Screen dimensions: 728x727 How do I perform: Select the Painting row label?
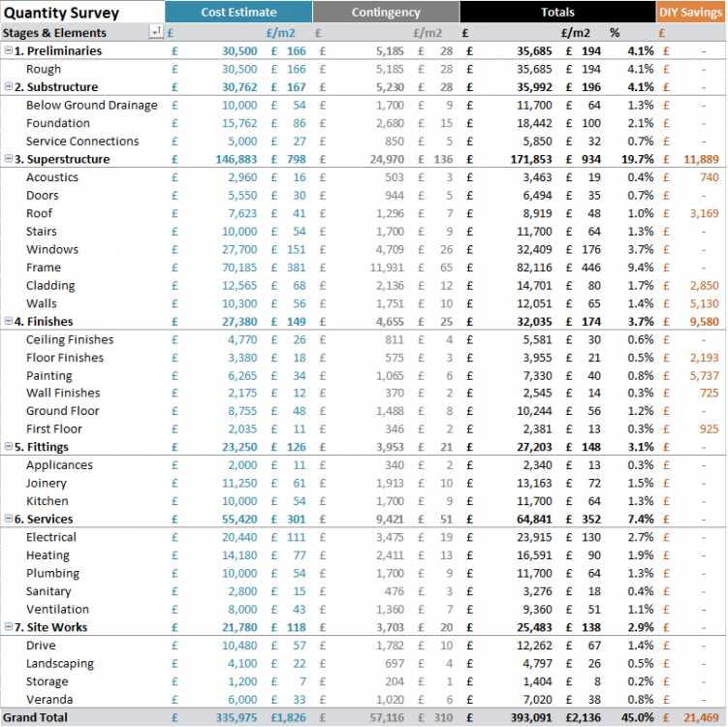(x=49, y=375)
